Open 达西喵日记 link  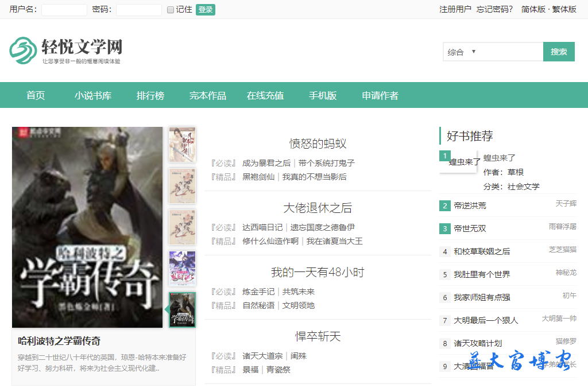point(262,227)
